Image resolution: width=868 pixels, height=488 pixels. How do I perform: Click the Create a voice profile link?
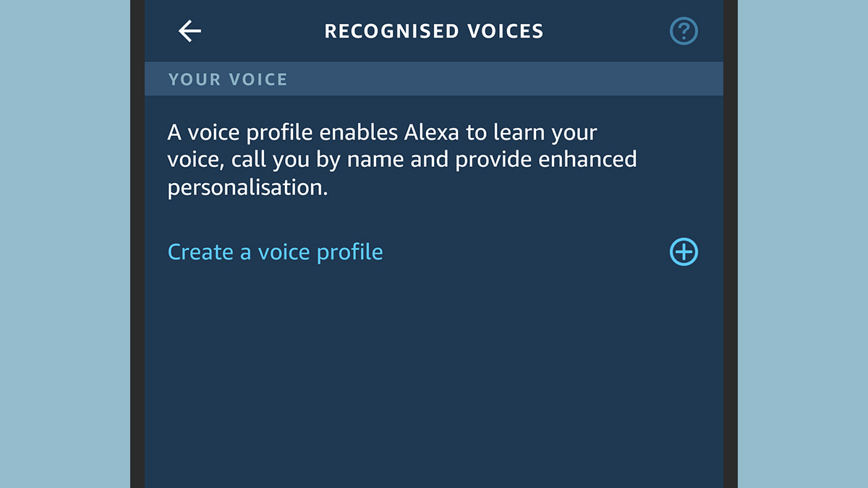click(x=276, y=252)
